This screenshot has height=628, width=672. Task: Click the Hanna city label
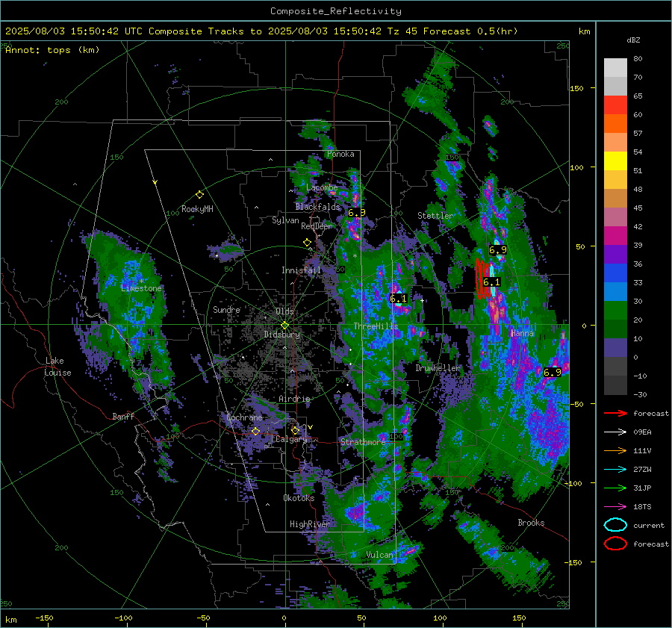522,333
